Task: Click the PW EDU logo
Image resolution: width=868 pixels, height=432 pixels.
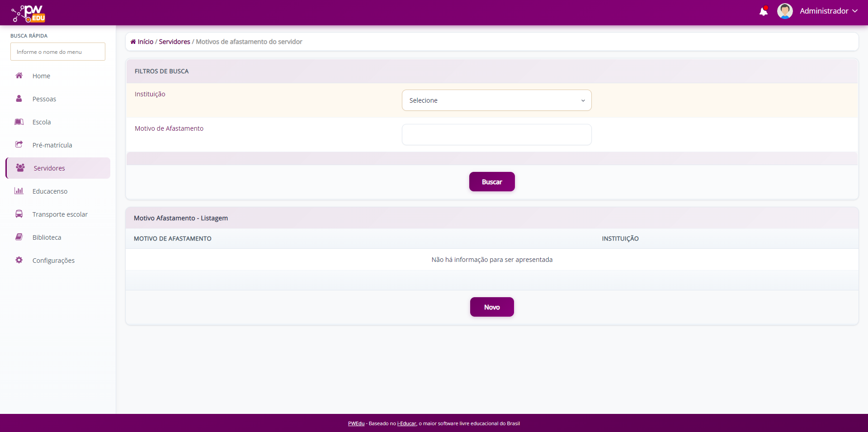Action: coord(28,13)
